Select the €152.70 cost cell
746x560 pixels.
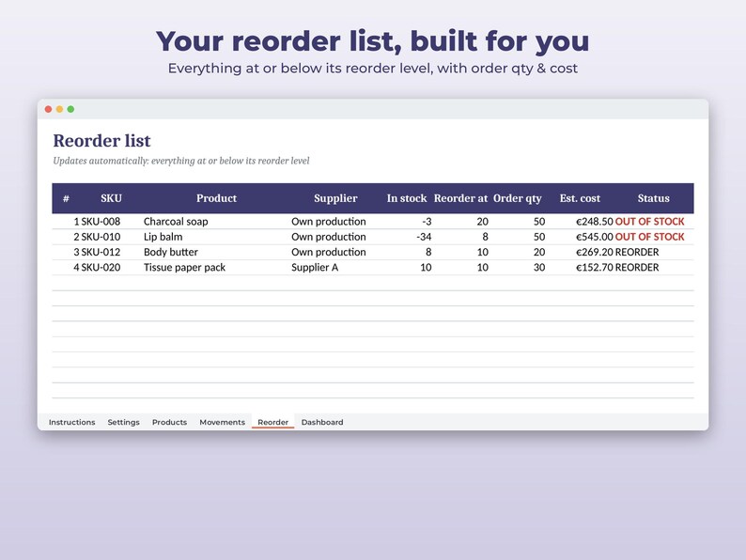click(594, 267)
